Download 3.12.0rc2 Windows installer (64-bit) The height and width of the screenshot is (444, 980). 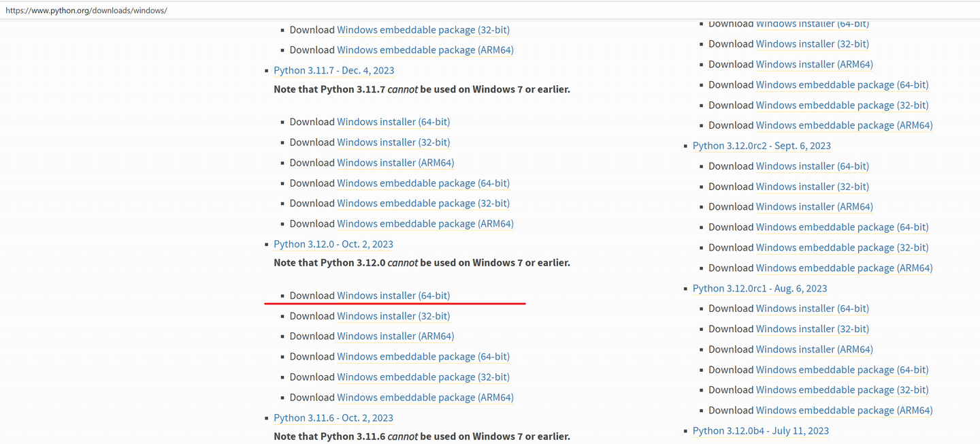point(813,166)
